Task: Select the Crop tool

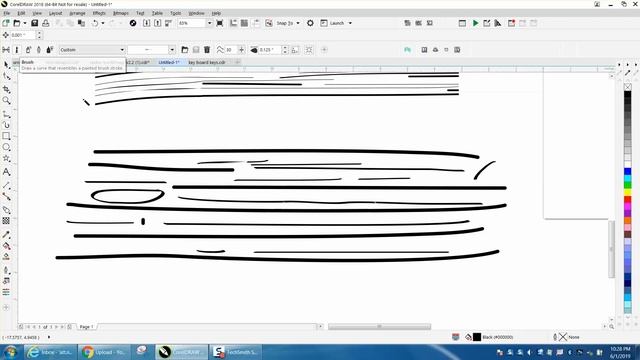Action: click(x=6, y=89)
